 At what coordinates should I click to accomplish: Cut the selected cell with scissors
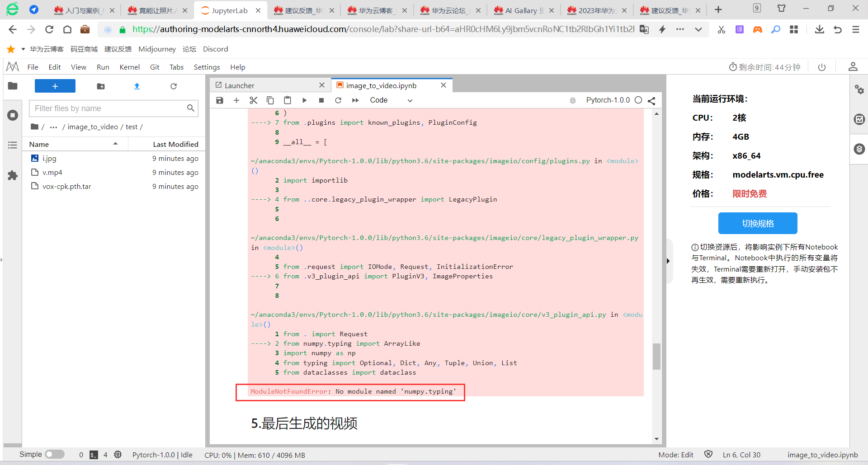click(254, 100)
